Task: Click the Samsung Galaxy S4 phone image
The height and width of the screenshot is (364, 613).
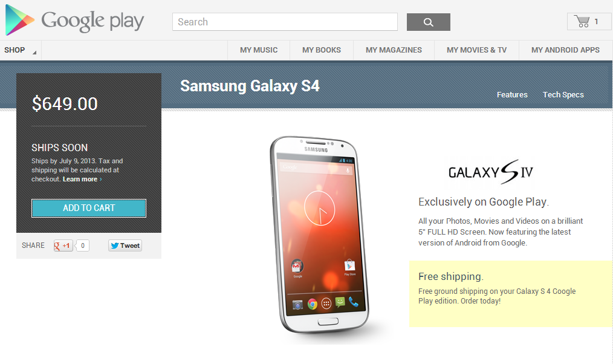Action: (319, 235)
